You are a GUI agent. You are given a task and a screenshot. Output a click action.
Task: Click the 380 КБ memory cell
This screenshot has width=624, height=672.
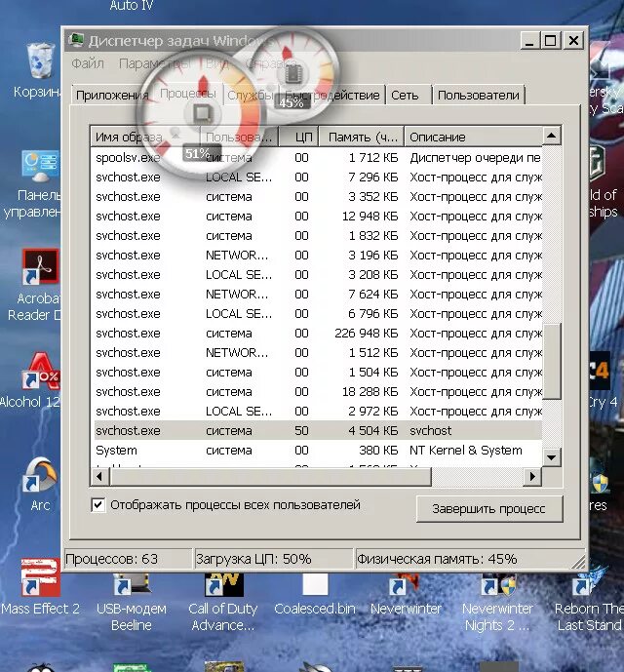[x=378, y=450]
